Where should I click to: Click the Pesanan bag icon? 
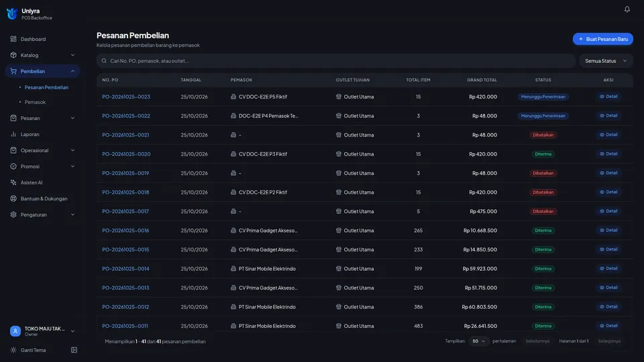point(13,118)
